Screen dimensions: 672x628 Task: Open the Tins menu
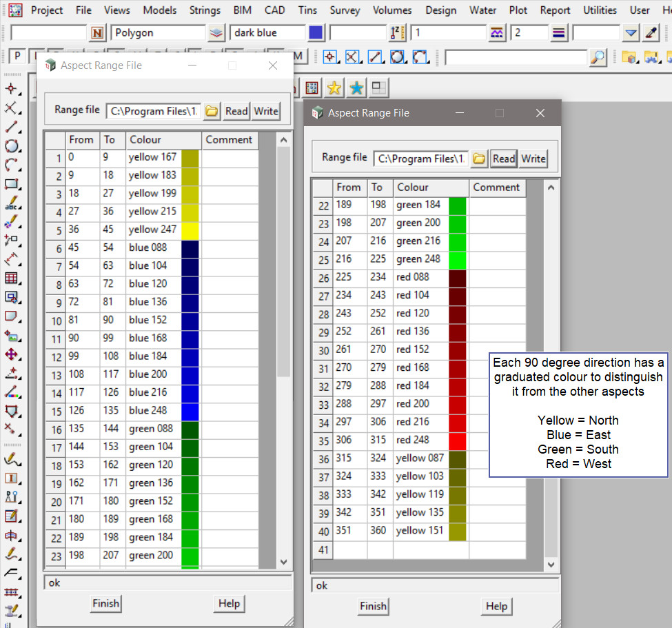click(308, 10)
